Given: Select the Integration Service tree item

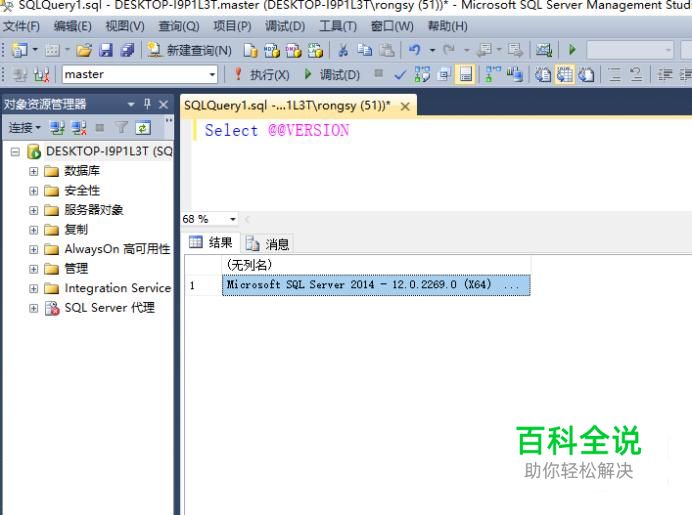Looking at the screenshot, I should pos(117,288).
